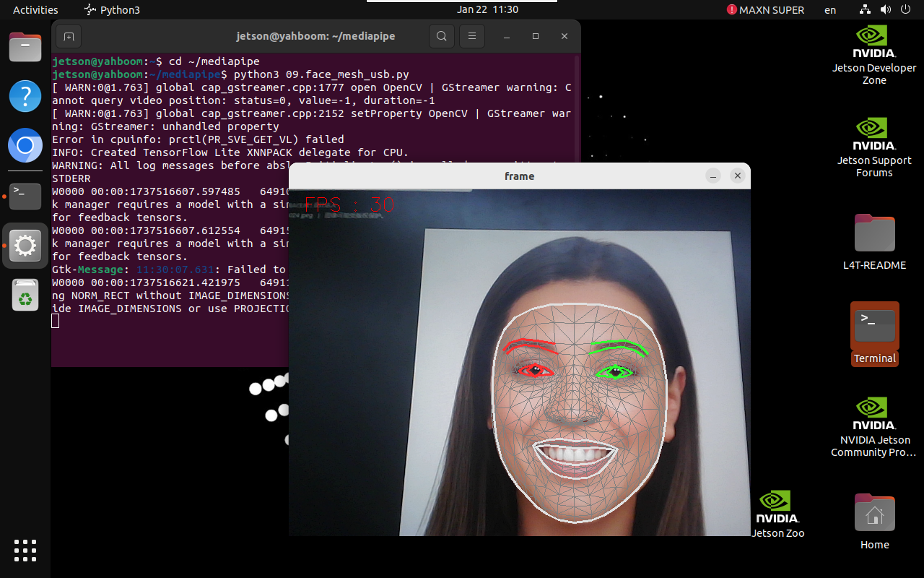Click the volume icon in top bar
The image size is (924, 578).
pos(886,9)
